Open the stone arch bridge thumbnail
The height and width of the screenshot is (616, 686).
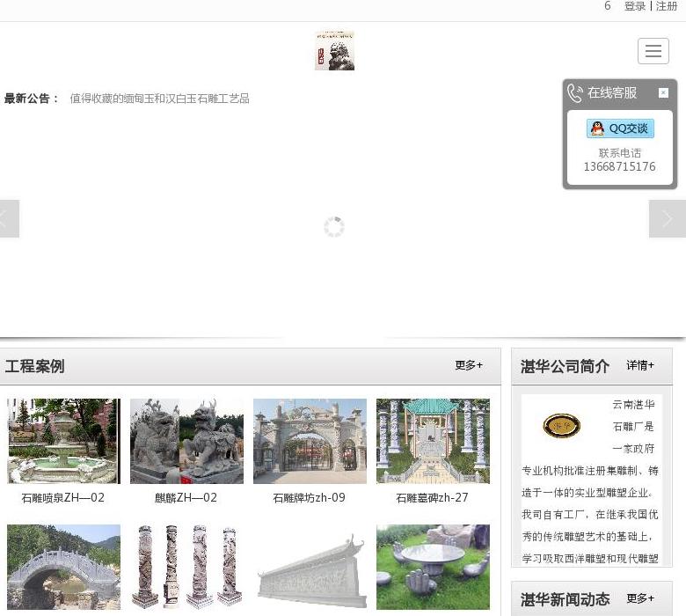click(64, 567)
